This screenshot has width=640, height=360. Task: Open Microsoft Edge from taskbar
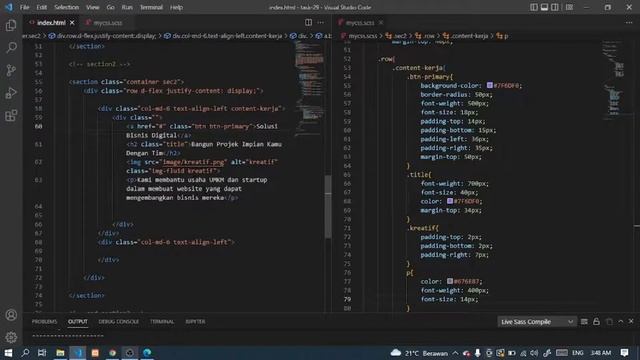tap(147, 353)
